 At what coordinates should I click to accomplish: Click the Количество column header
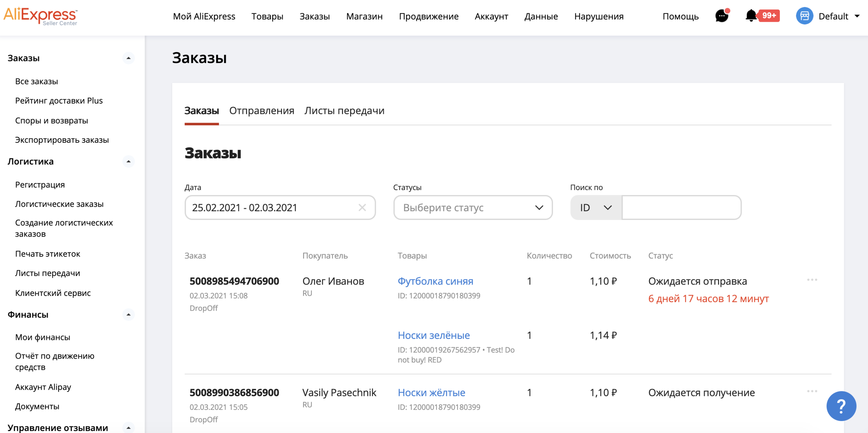pos(549,255)
